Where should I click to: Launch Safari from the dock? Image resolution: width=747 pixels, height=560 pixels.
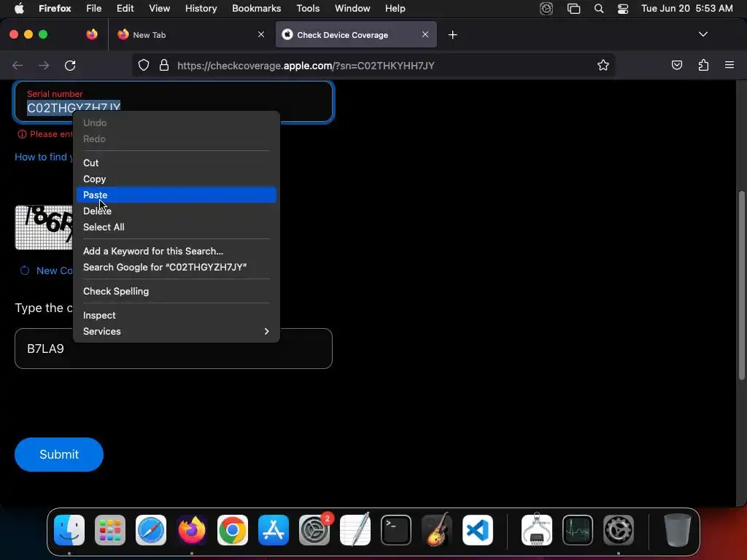pos(151,530)
